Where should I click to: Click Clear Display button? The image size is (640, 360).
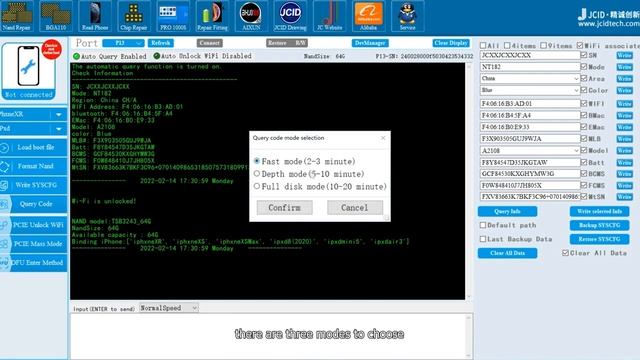point(451,43)
